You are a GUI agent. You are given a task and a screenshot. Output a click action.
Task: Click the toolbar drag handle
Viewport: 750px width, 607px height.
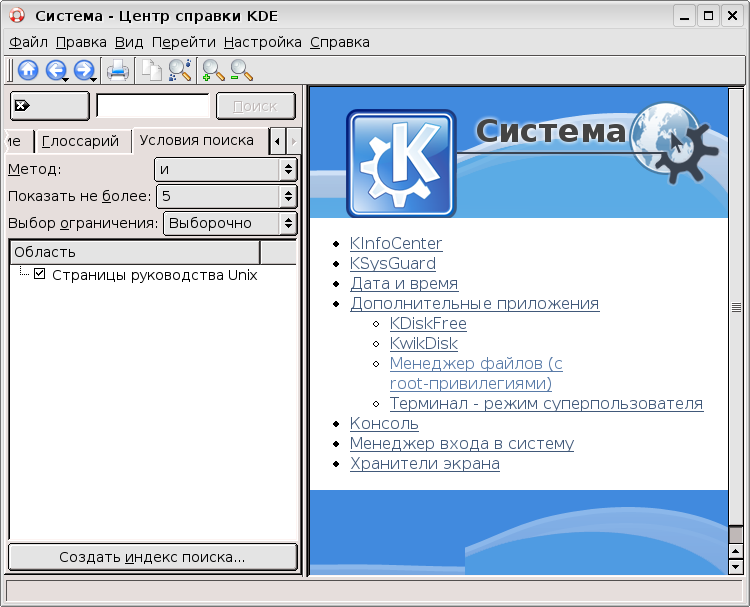point(10,70)
